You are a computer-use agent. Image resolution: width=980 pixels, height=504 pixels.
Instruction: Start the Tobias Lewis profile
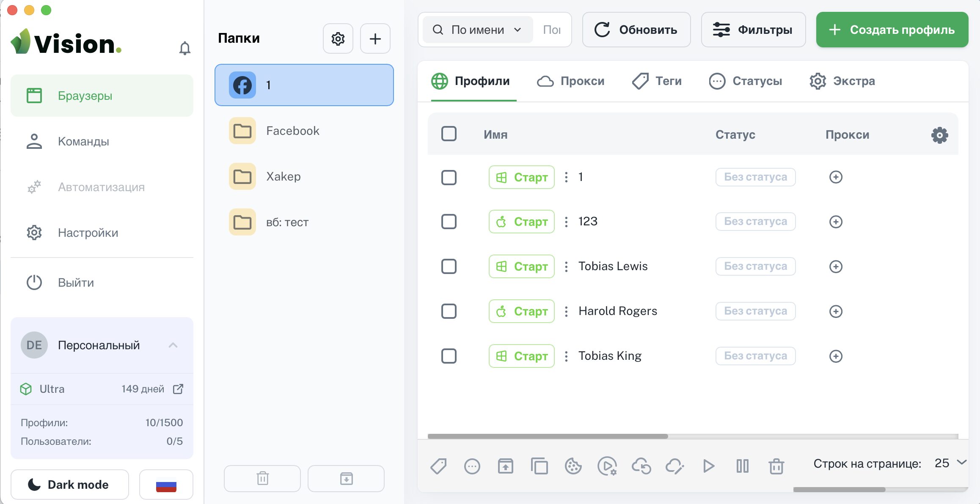point(521,266)
